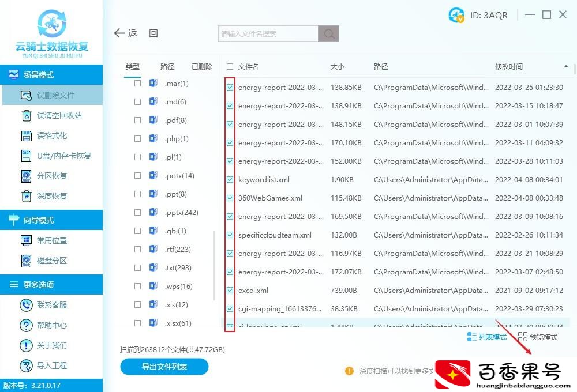Uncheck the 138.91KB energy-report checkbox
The image size is (577, 392).
(230, 106)
